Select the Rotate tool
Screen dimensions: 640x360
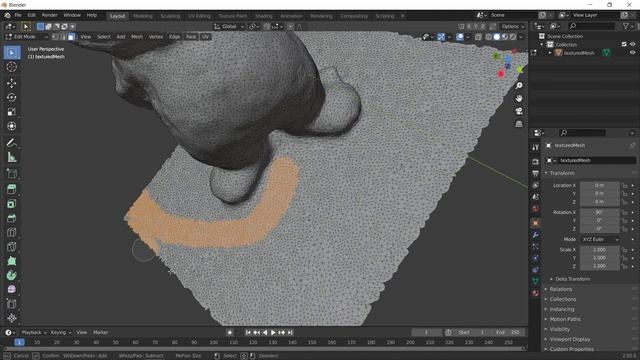tap(11, 98)
